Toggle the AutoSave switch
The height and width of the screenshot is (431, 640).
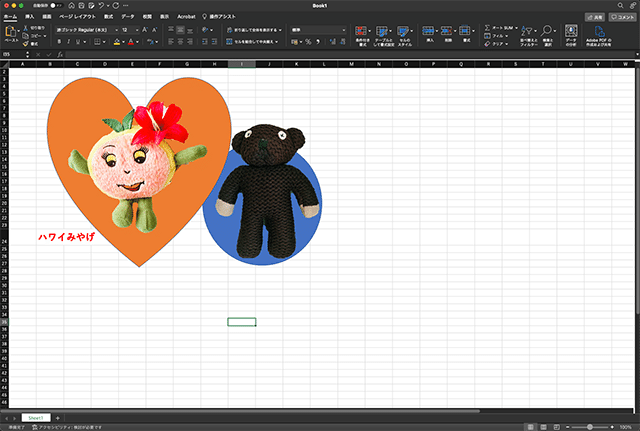(57, 6)
